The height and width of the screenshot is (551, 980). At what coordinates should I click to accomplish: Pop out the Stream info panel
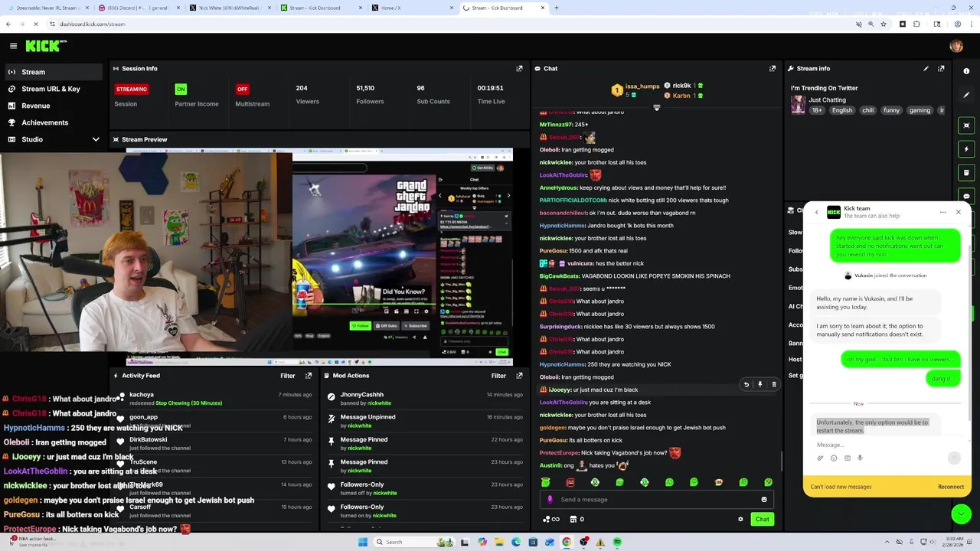[941, 69]
